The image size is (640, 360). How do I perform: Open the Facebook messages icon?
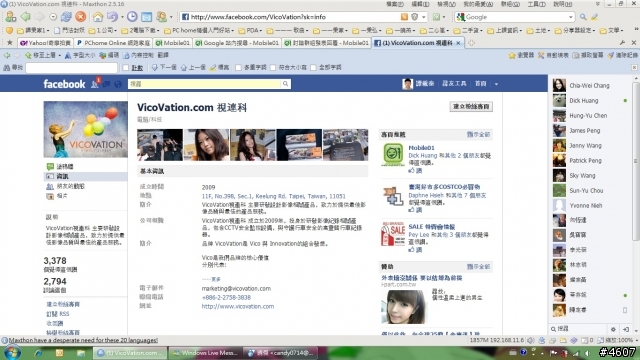click(107, 84)
